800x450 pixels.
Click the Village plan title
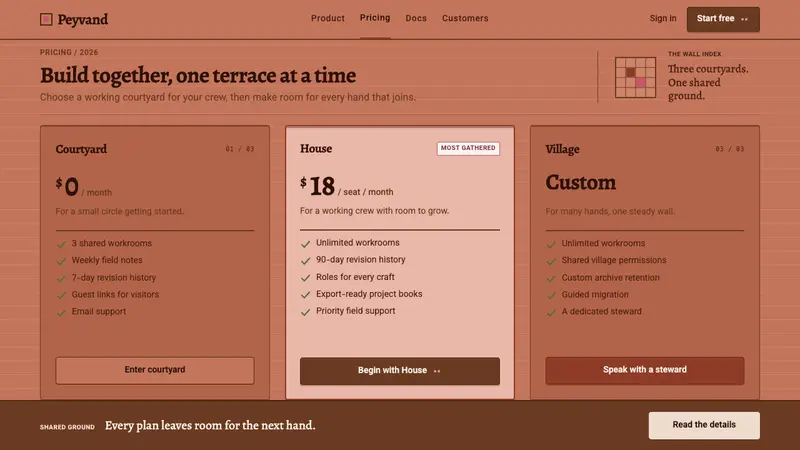562,149
